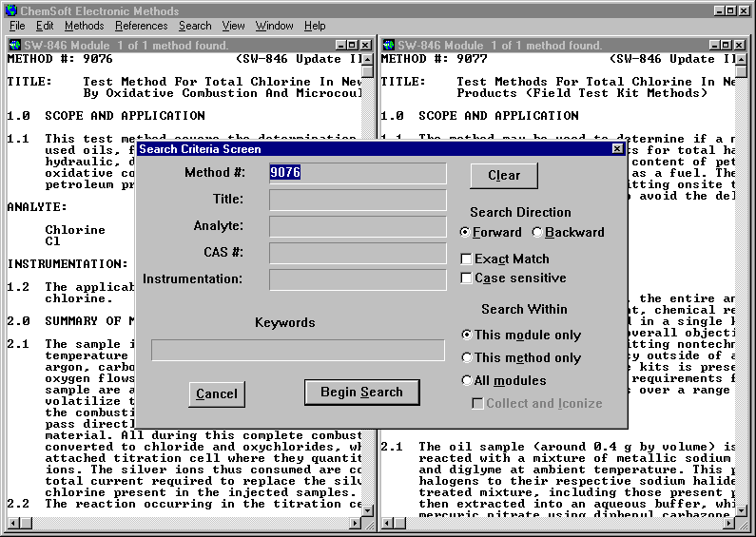Click scroll-up arrow in method 9076 window
Screen dimensions: 756x537
368,59
